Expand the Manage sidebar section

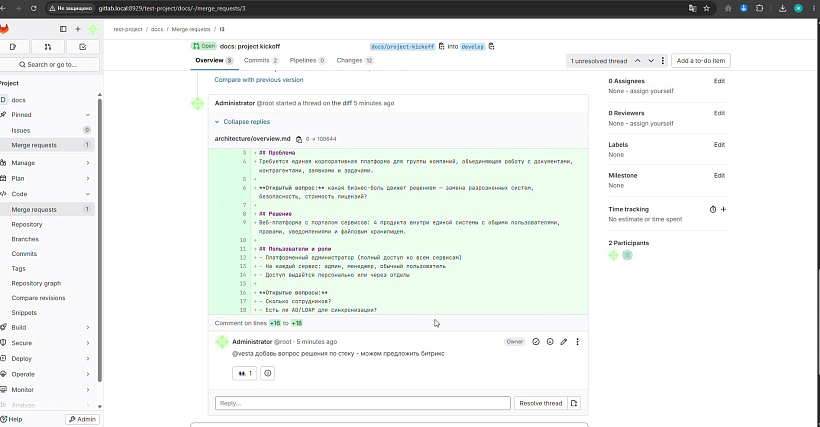88,163
